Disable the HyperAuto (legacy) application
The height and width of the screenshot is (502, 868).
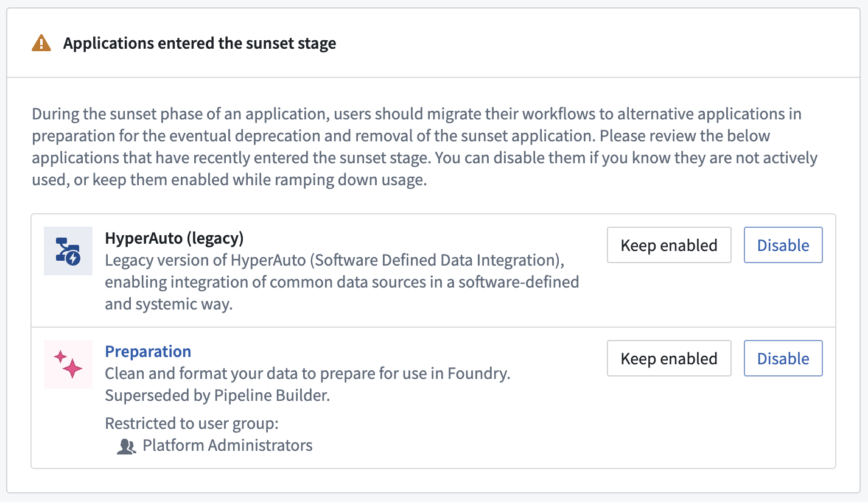(783, 245)
